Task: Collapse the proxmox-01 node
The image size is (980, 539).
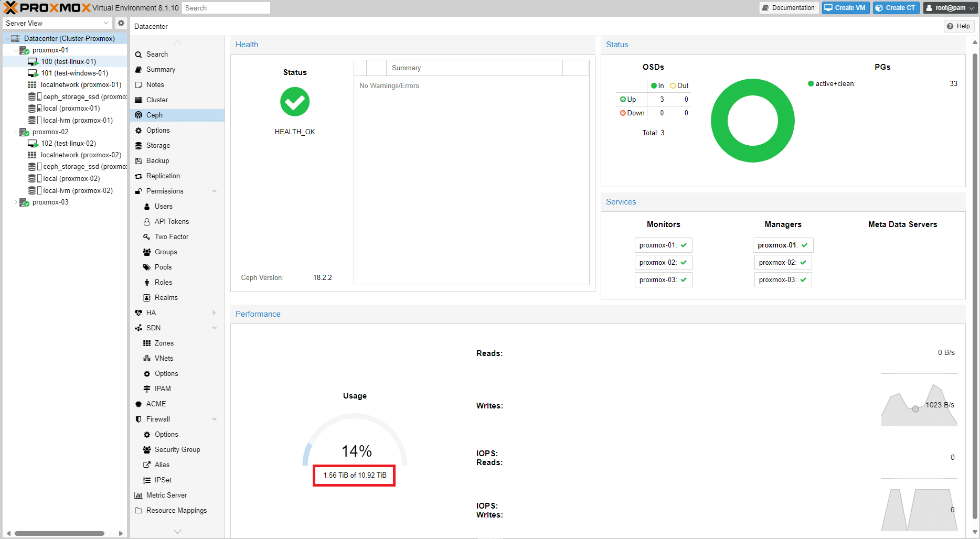Action: pyautogui.click(x=16, y=50)
